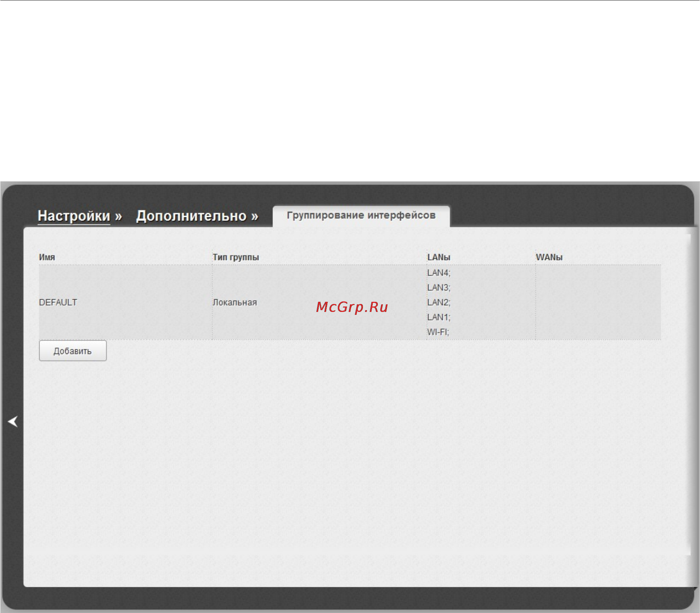Click the Локальная group type cell

tap(235, 303)
